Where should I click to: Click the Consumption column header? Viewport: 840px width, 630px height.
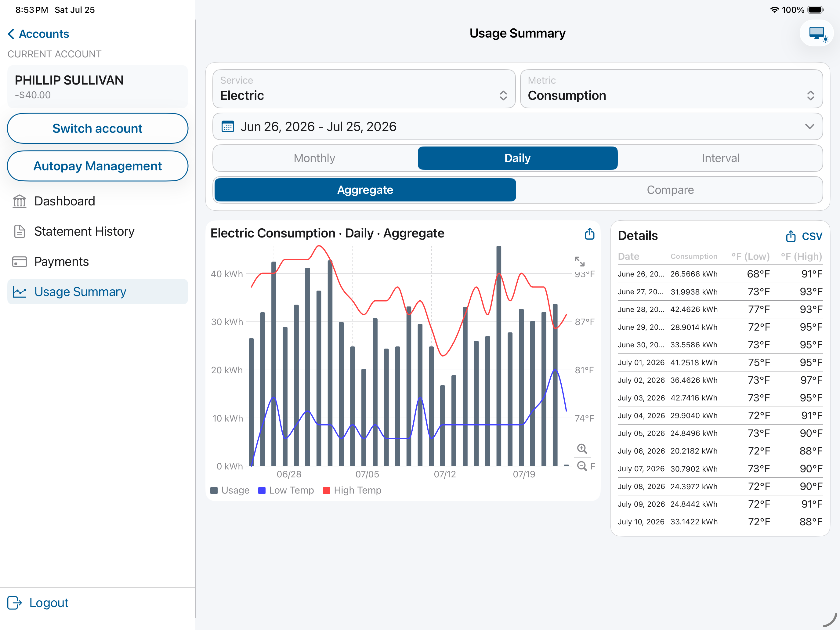point(693,256)
